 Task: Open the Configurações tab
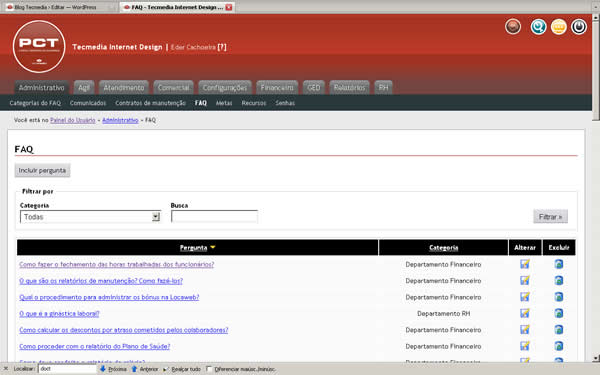pyautogui.click(x=225, y=88)
